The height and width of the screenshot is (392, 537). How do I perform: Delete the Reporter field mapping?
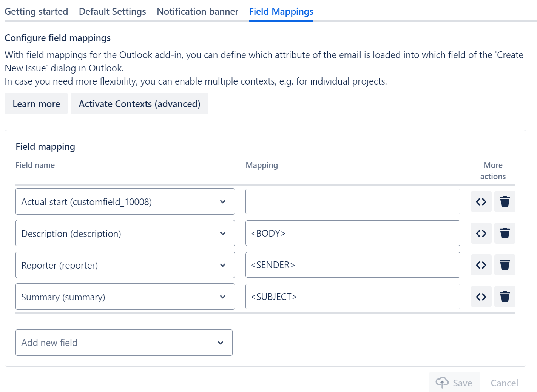pos(505,265)
